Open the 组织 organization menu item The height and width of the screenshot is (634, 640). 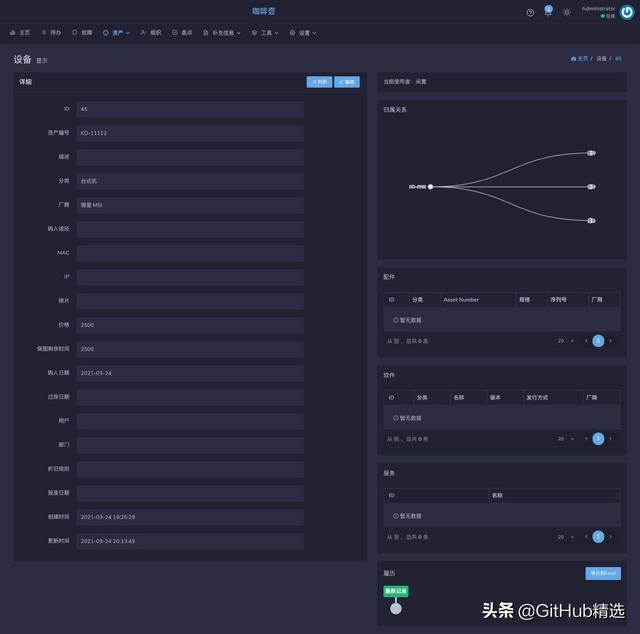pyautogui.click(x=151, y=33)
